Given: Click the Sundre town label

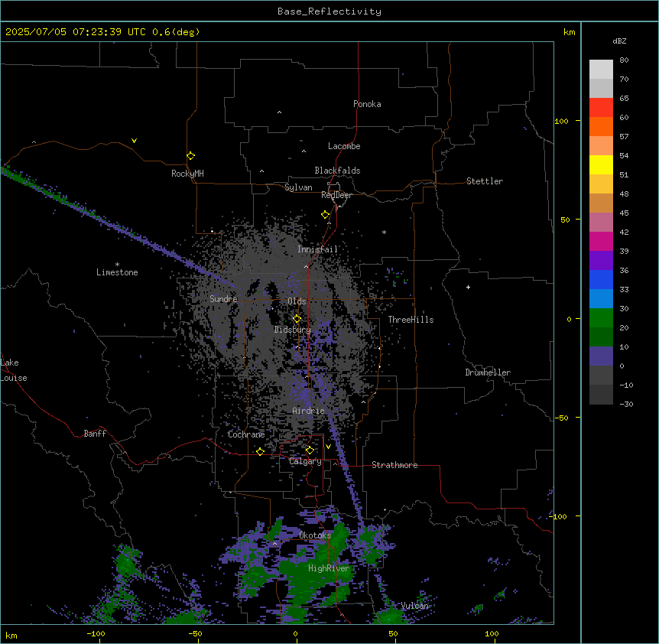Looking at the screenshot, I should pyautogui.click(x=223, y=299).
